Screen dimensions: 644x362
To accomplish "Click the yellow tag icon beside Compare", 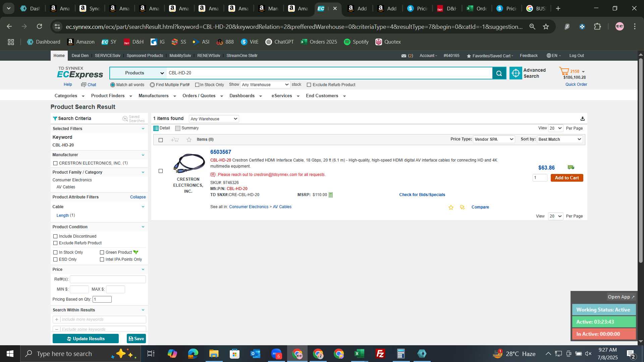I will pyautogui.click(x=463, y=207).
